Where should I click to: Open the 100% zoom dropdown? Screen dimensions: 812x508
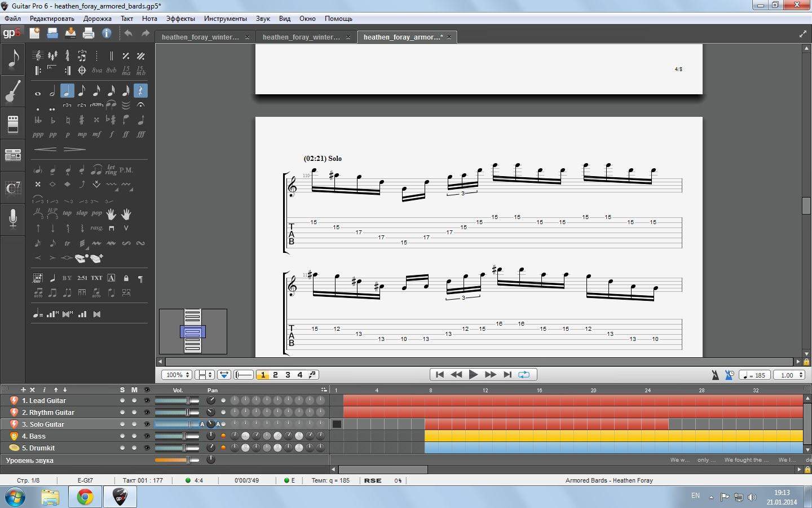pyautogui.click(x=177, y=375)
